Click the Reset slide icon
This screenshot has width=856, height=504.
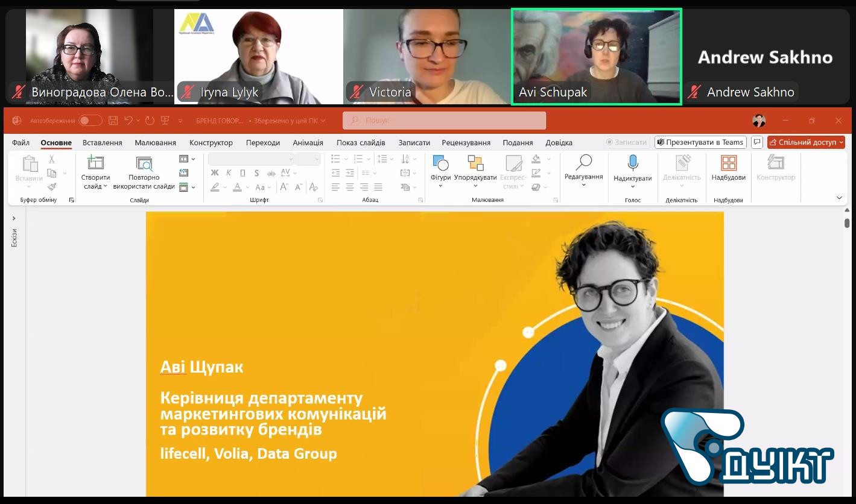pos(184,173)
